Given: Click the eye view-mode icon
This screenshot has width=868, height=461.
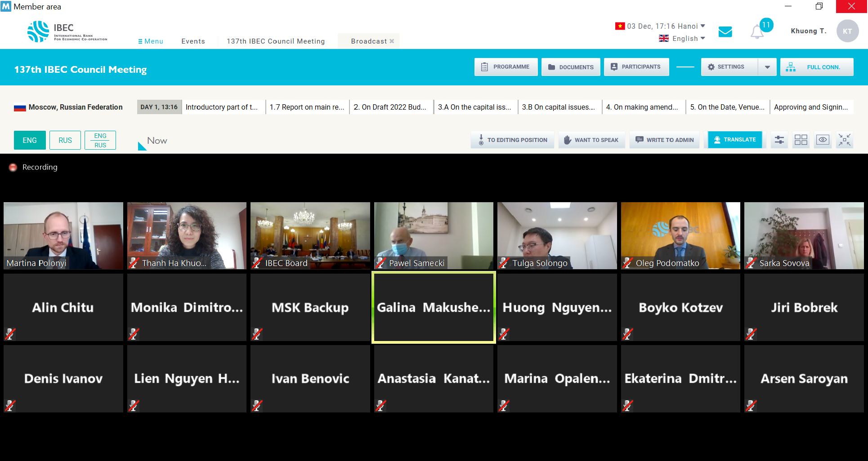Looking at the screenshot, I should (x=823, y=140).
